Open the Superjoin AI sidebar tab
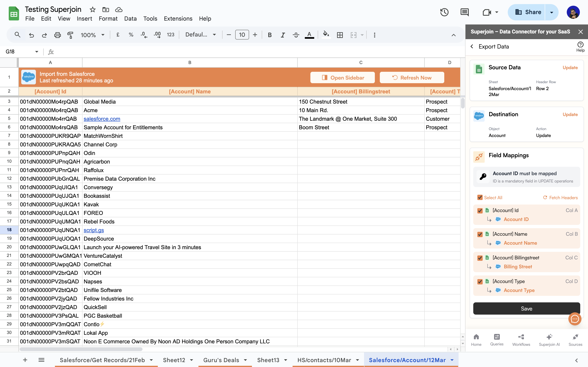 pos(549,339)
